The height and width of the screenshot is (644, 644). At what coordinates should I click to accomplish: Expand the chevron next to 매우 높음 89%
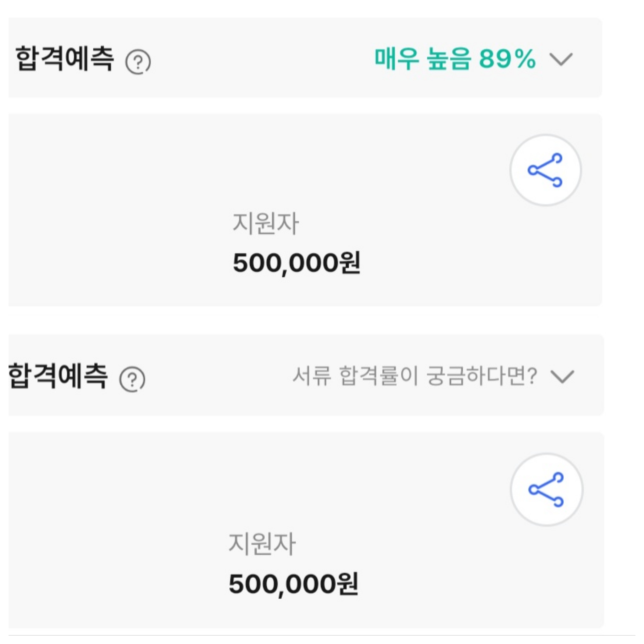coord(561,59)
